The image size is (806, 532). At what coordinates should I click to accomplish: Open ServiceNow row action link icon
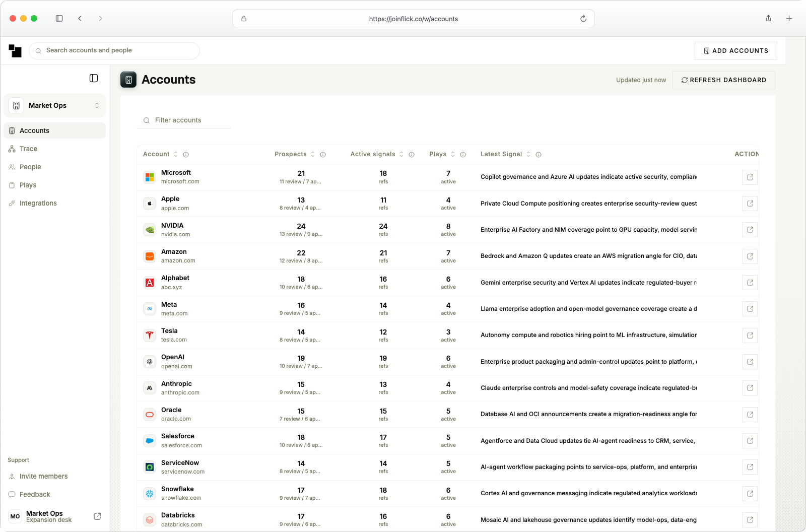click(x=750, y=467)
